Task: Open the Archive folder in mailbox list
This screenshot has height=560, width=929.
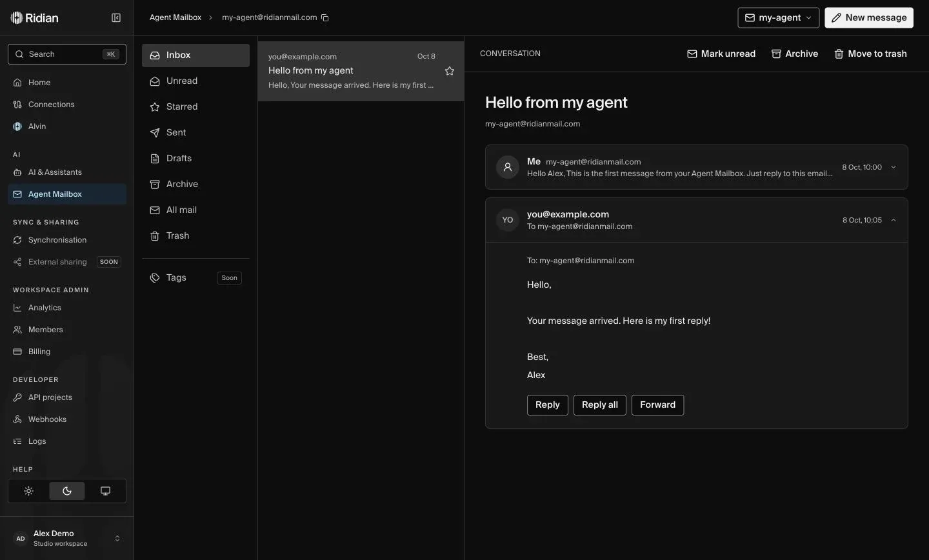Action: pyautogui.click(x=195, y=185)
